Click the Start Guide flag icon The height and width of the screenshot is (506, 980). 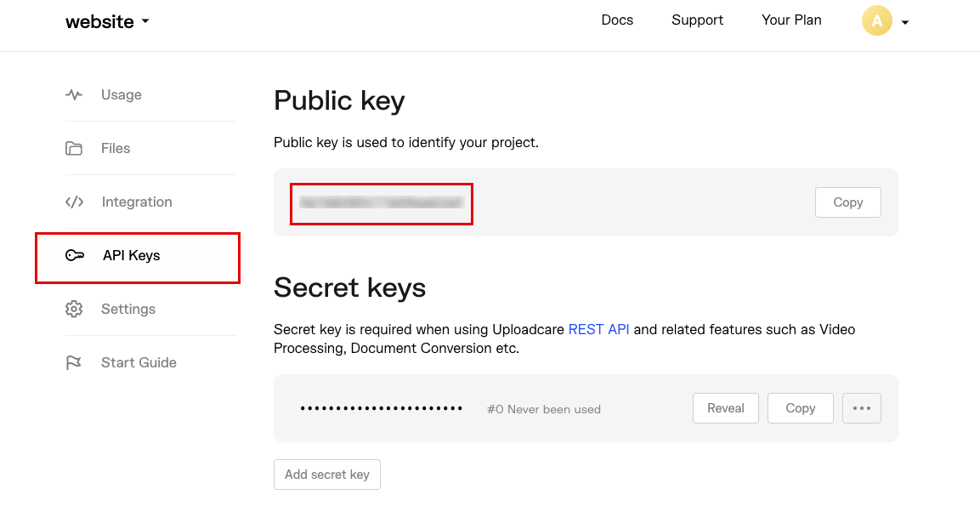click(74, 362)
